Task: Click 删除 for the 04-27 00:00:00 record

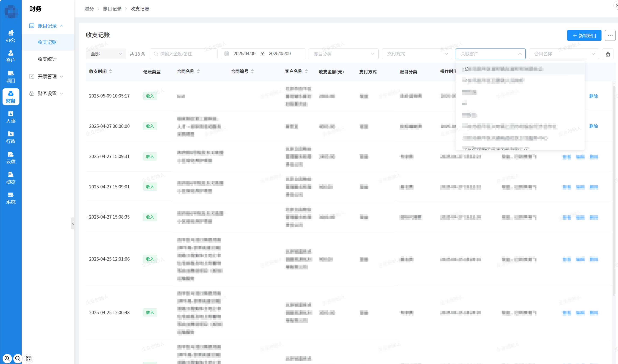Action: pyautogui.click(x=593, y=126)
